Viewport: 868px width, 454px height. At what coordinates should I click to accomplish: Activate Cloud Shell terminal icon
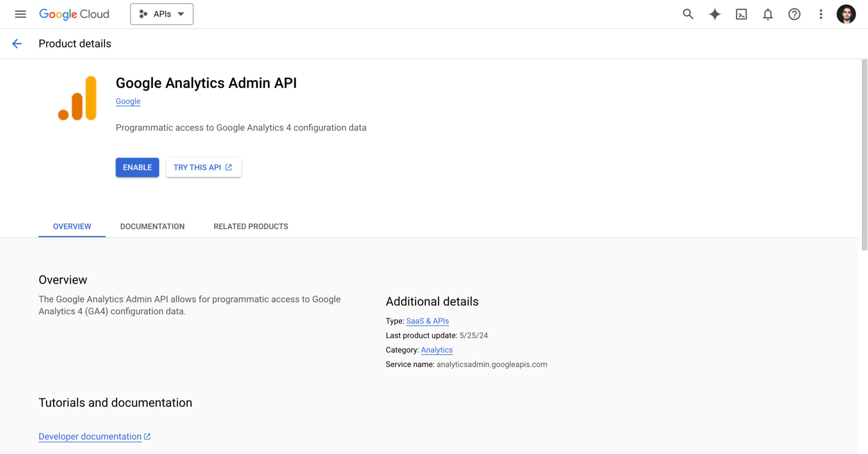(741, 14)
